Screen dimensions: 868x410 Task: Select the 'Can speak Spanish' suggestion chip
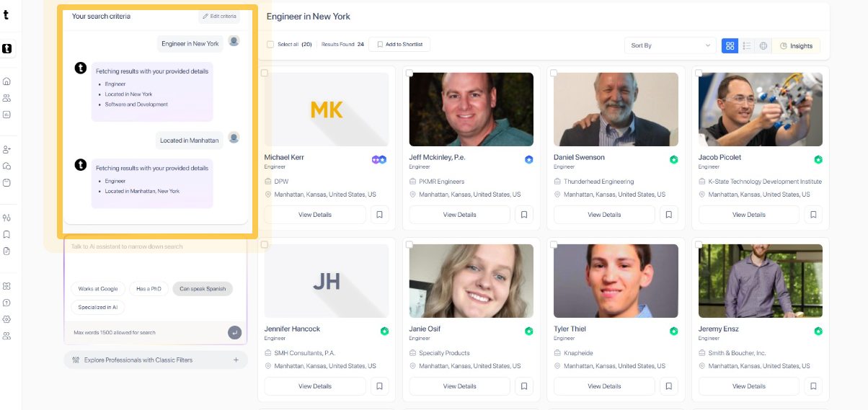[x=203, y=289]
